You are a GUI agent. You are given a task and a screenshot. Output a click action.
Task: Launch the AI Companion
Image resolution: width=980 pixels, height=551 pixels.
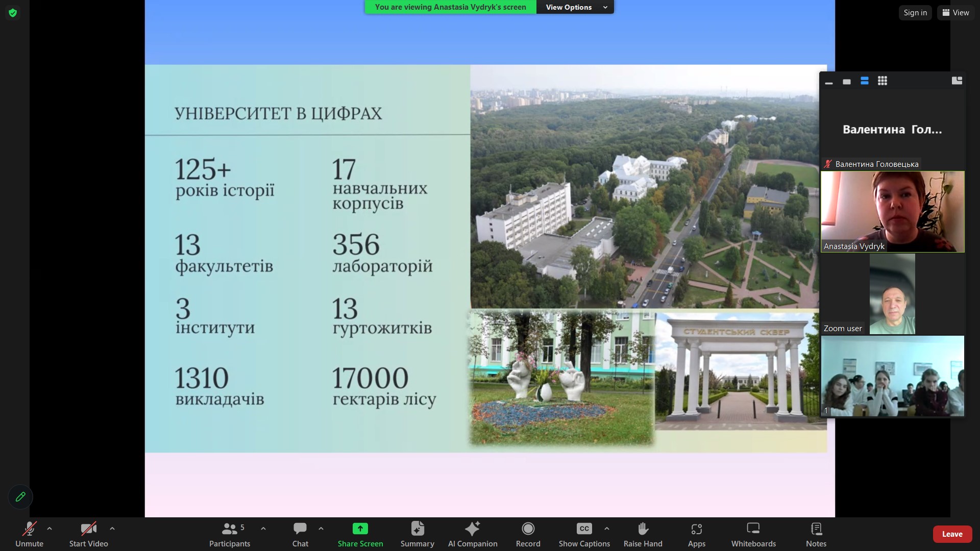pos(472,529)
